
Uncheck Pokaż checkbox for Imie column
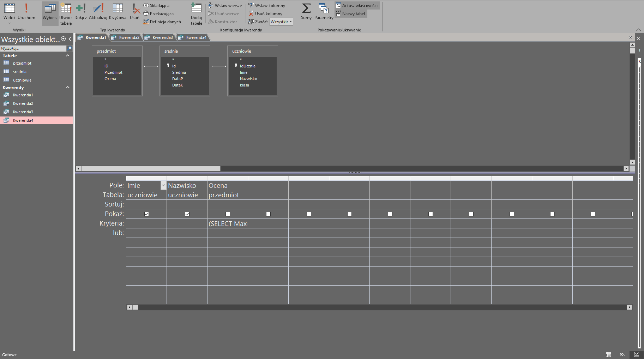point(146,214)
